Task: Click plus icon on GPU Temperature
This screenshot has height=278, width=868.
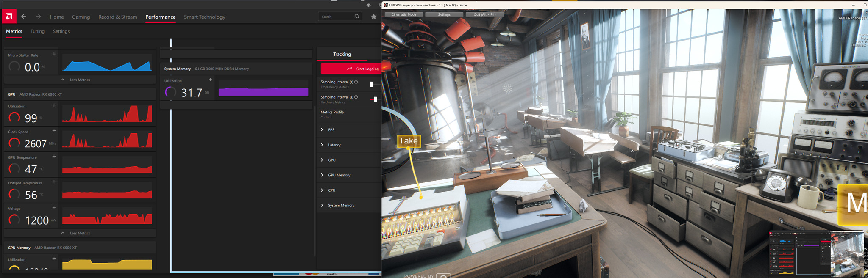Action: tap(54, 157)
